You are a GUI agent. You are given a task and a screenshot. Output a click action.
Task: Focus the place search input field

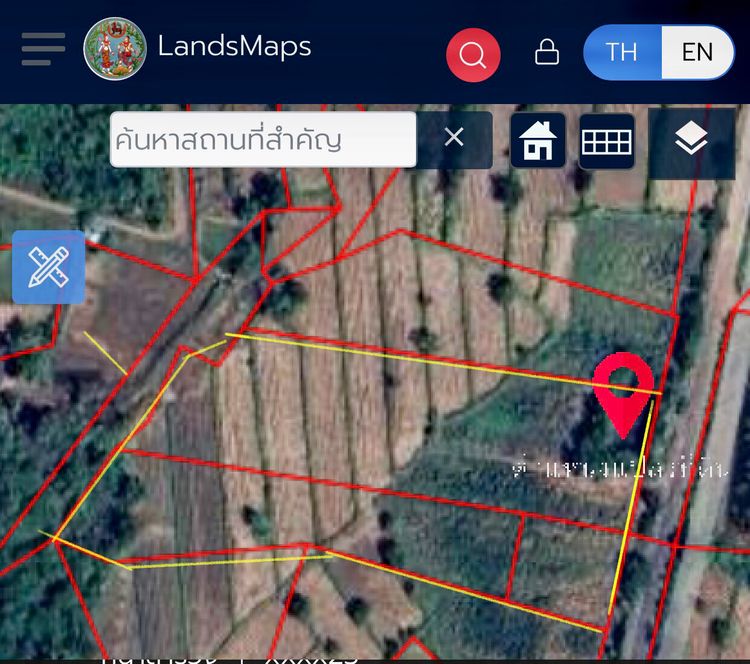(263, 140)
